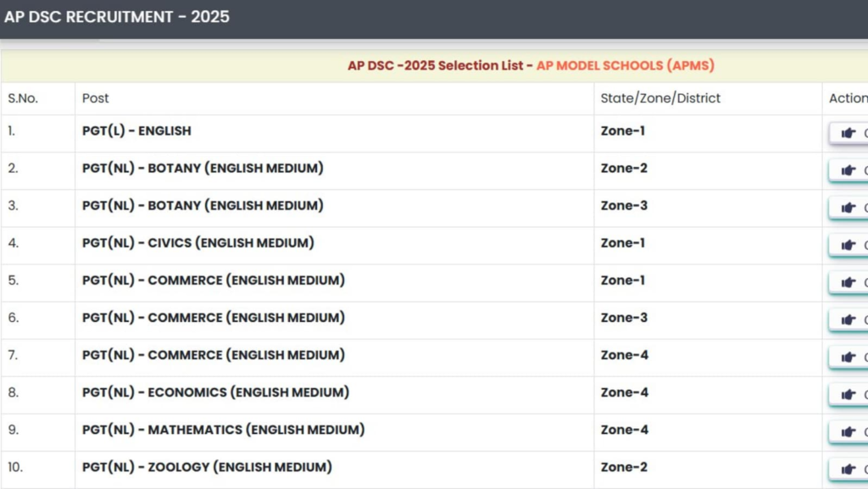The width and height of the screenshot is (868, 489).
Task: Select the pointer icon for Zone-2 BOTANY row
Action: click(848, 170)
